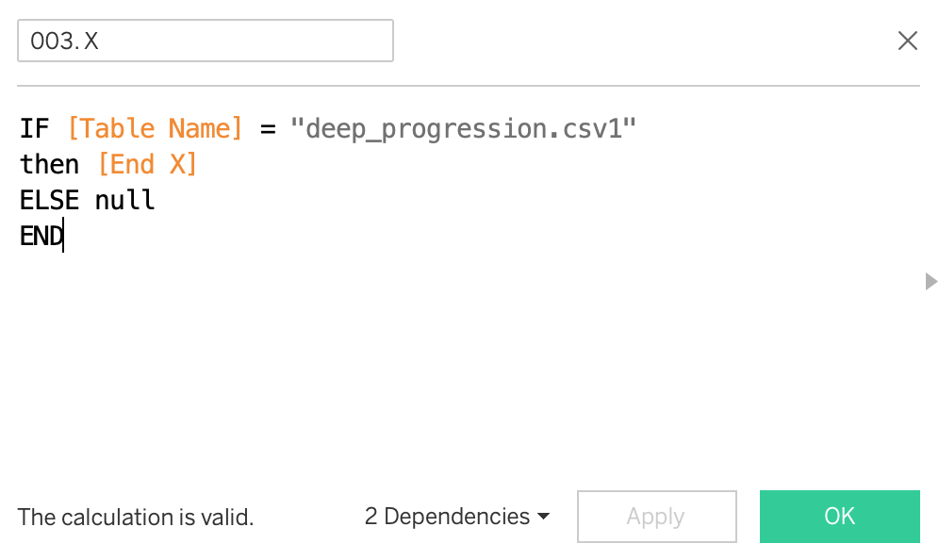Close the calculation editor dialog
This screenshot has width=939, height=560.
click(x=908, y=41)
